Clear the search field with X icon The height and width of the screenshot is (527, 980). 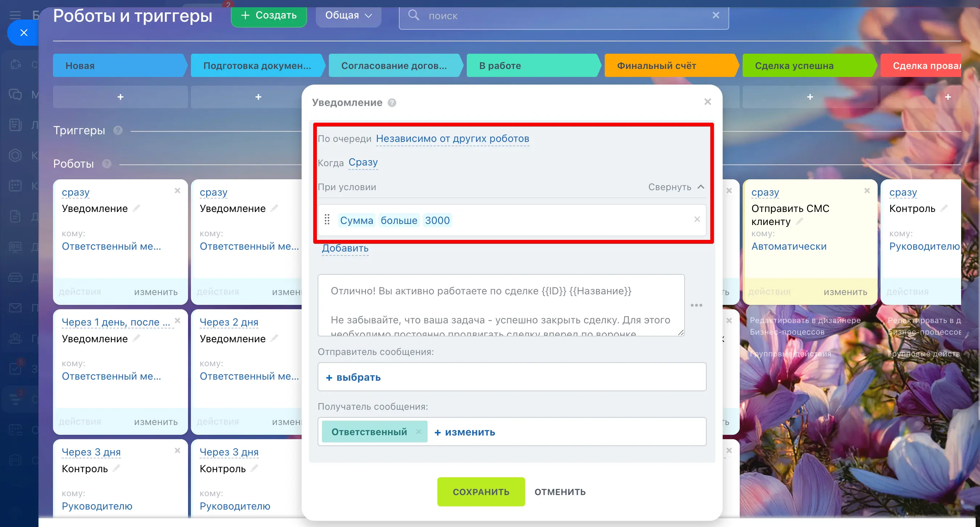[x=716, y=15]
